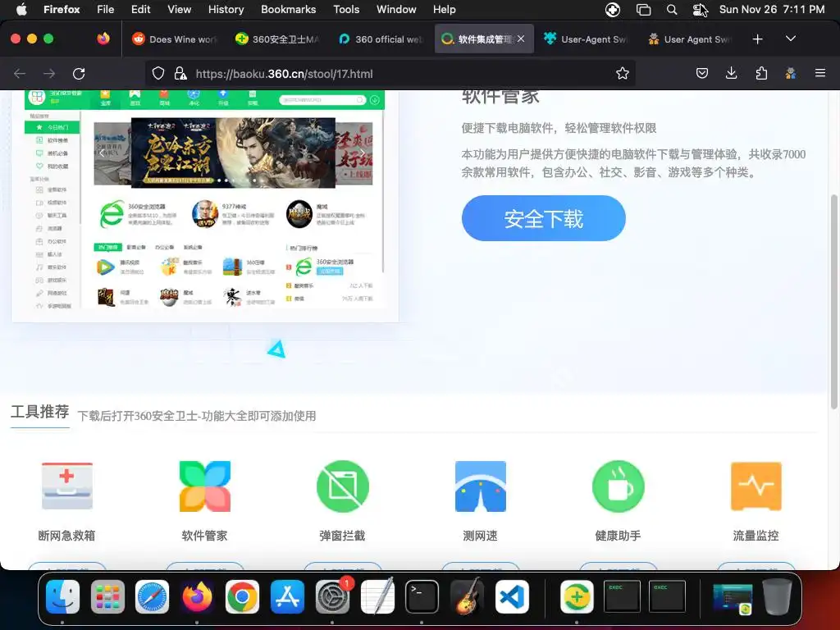
Task: Open GarageBand from the Dock
Action: (467, 596)
